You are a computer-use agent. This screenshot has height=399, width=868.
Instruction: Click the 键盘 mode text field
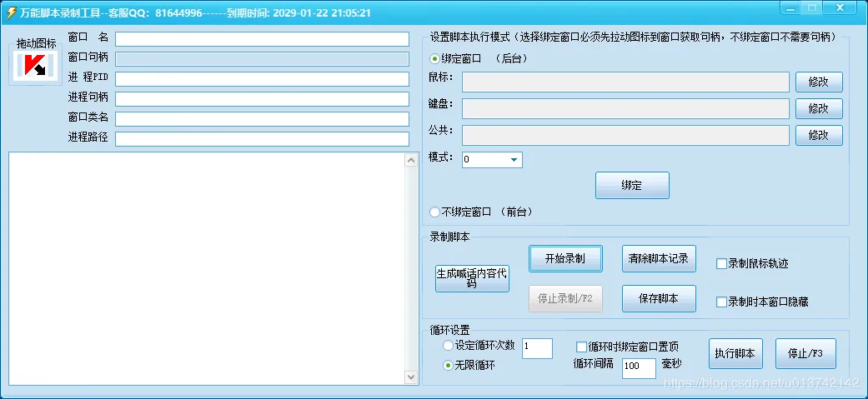pyautogui.click(x=625, y=108)
